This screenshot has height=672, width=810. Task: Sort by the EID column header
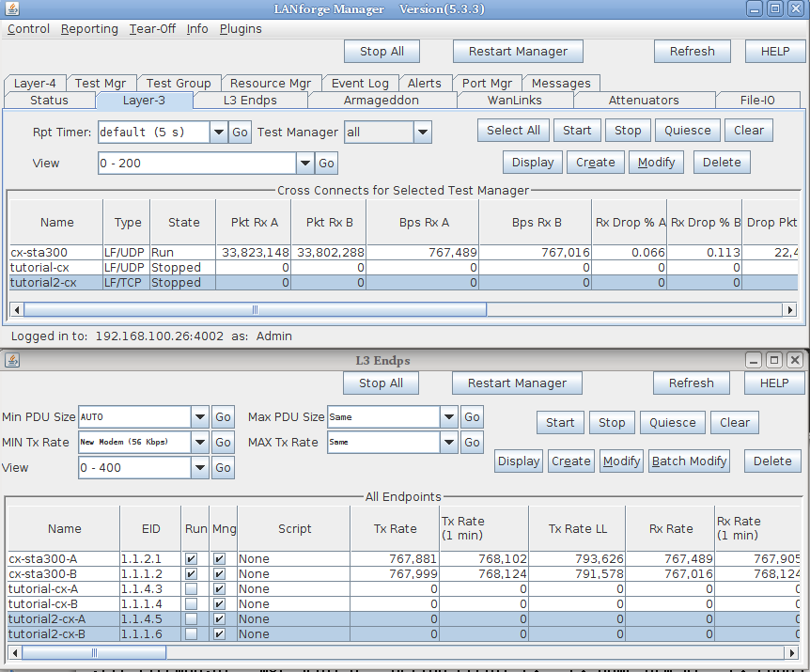pos(151,529)
